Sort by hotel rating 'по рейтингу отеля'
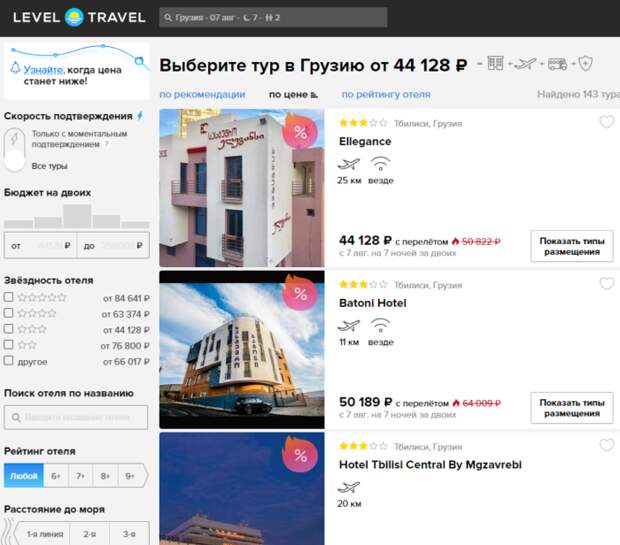Screen dimensions: 620x545 (x=386, y=95)
